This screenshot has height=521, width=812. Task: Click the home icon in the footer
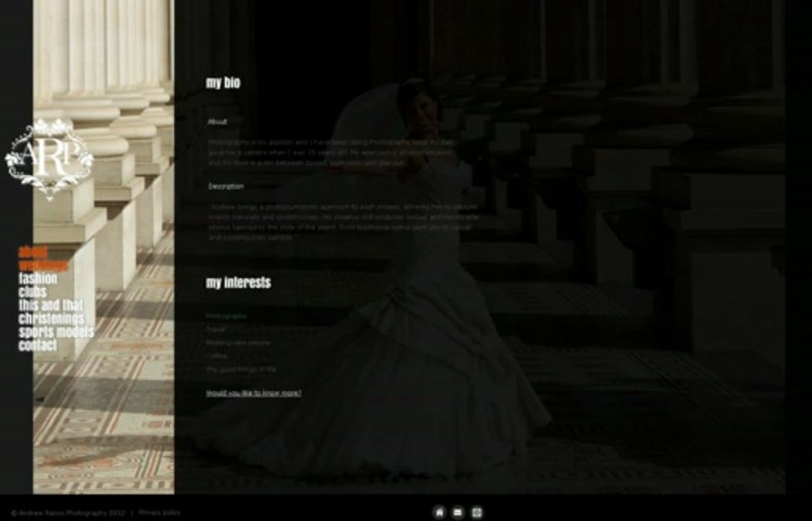pos(439,512)
